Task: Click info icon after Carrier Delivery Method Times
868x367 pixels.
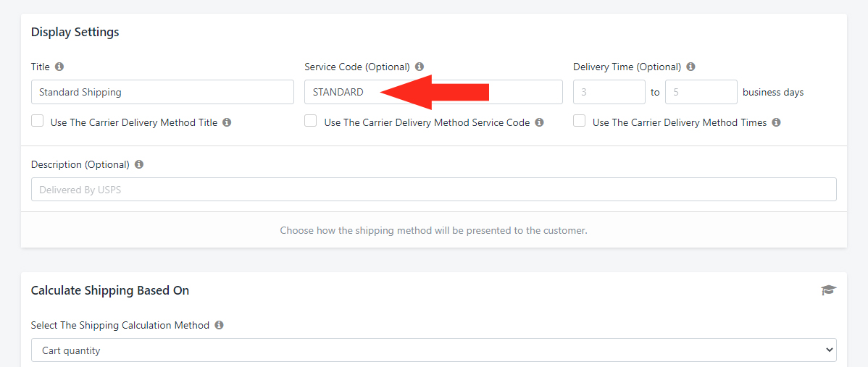Action: [x=777, y=123]
